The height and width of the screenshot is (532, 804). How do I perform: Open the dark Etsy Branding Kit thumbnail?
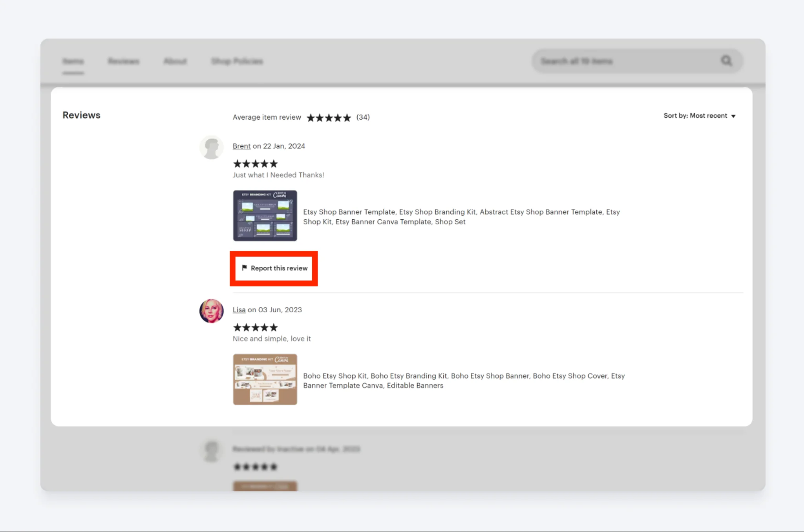[265, 216]
